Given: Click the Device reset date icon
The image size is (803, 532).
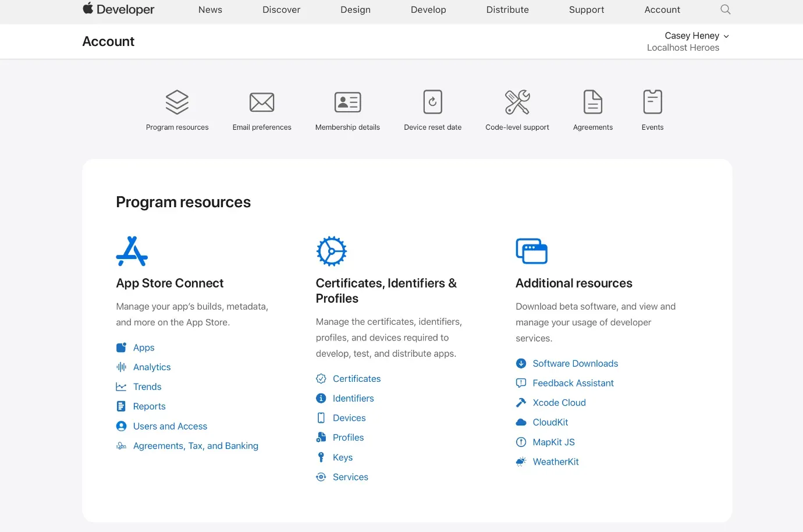Looking at the screenshot, I should point(432,102).
